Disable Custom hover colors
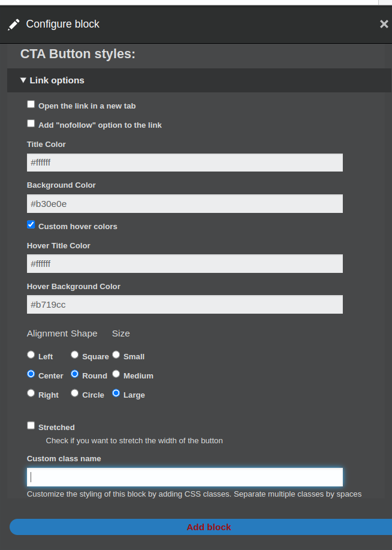This screenshot has width=392, height=550. pos(31,224)
